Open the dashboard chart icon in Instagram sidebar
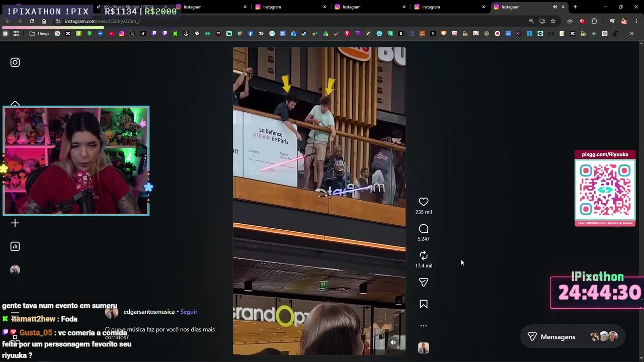 [x=15, y=246]
